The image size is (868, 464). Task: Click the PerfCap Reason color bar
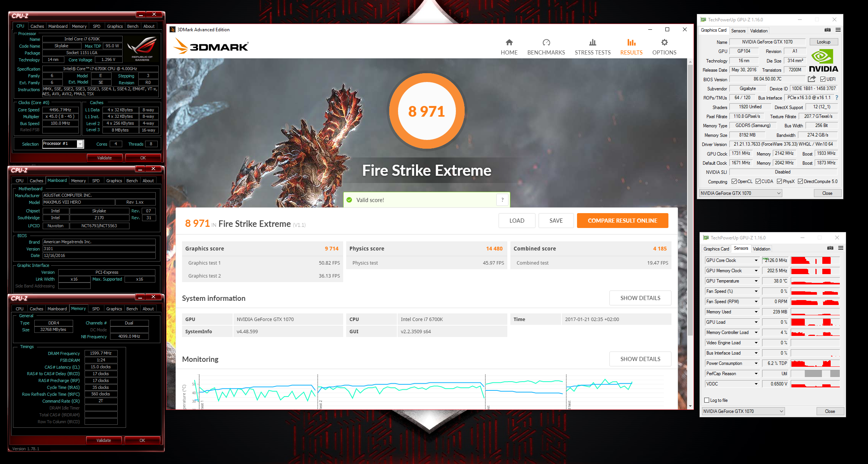(x=815, y=374)
